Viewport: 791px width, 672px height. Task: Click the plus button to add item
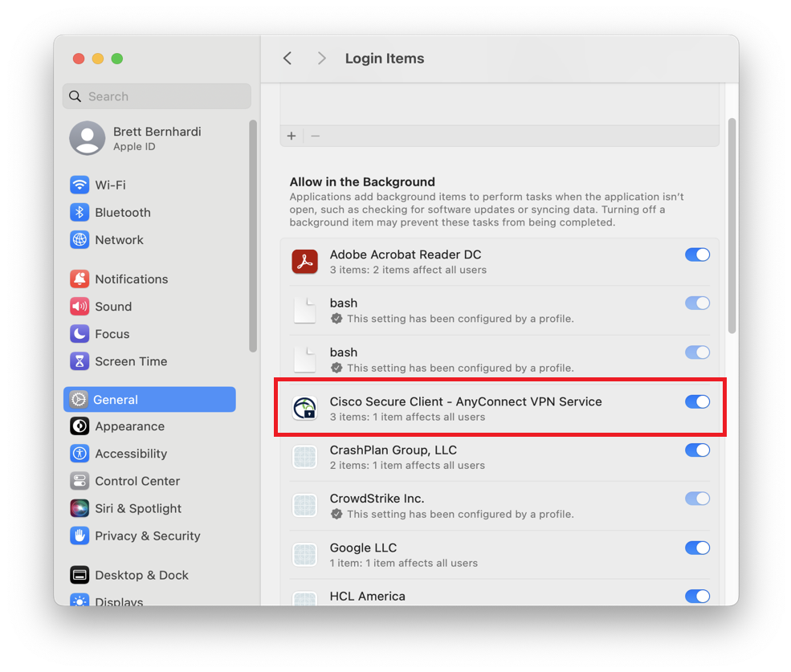click(292, 136)
